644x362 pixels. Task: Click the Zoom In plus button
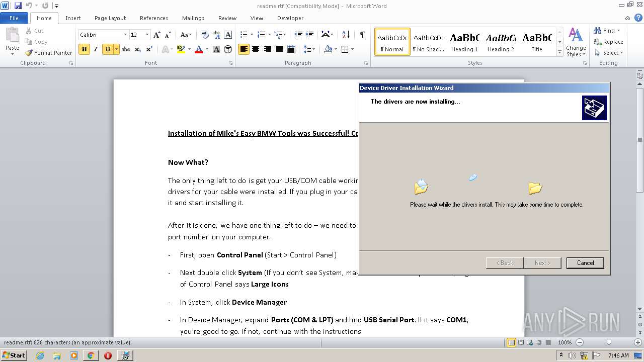coord(638,342)
